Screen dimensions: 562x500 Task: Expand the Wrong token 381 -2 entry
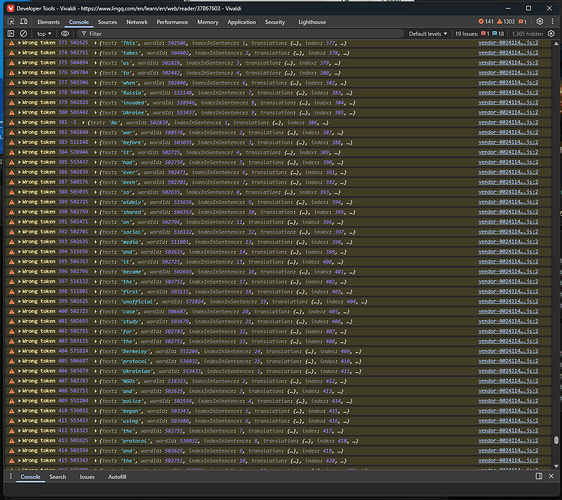[x=19, y=123]
